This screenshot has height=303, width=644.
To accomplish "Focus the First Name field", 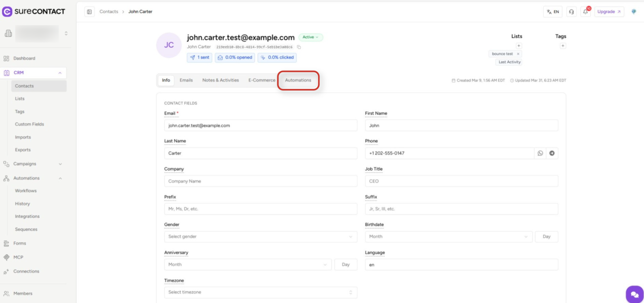I will point(462,125).
